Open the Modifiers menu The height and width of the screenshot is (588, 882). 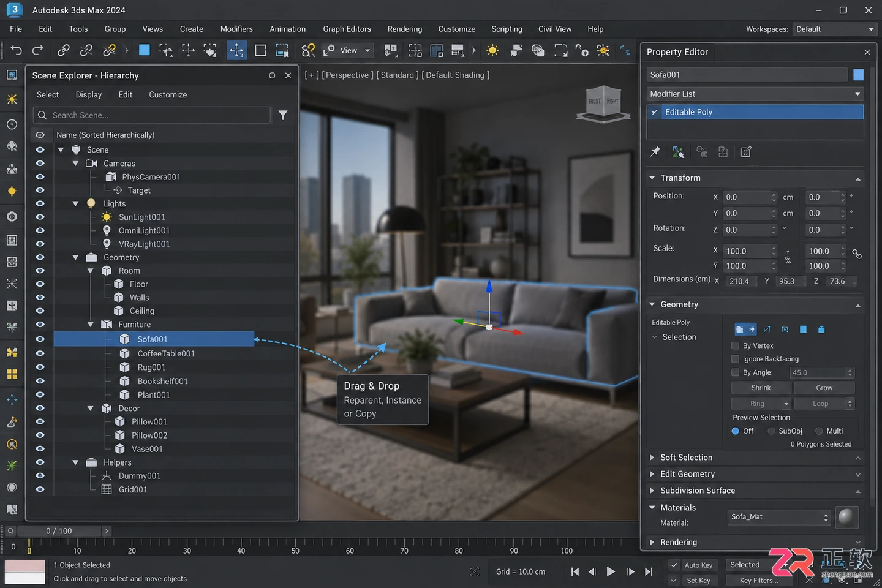pos(236,29)
